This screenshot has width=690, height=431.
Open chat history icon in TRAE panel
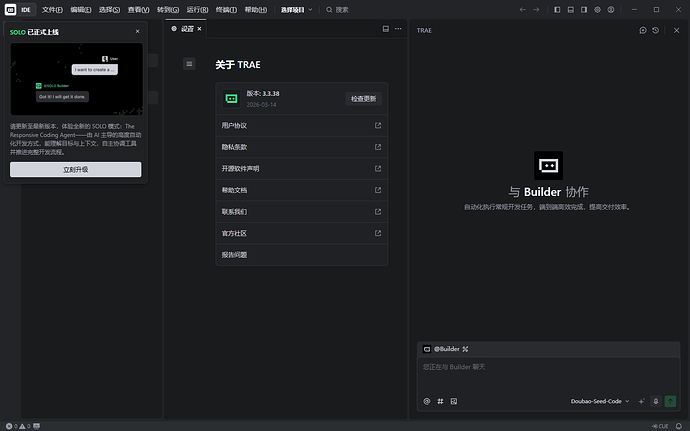(x=656, y=30)
